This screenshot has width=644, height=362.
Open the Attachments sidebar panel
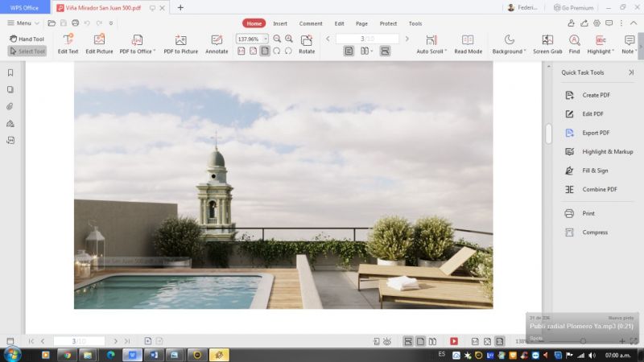[x=10, y=106]
